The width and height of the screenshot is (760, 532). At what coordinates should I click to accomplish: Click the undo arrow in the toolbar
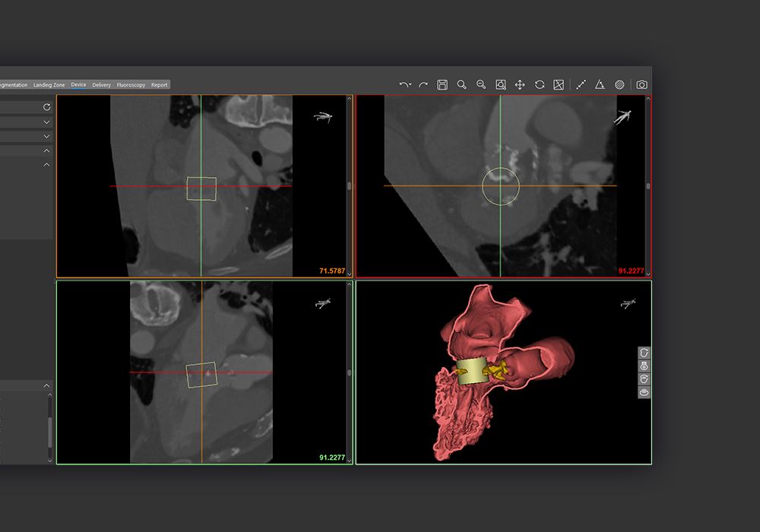404,85
